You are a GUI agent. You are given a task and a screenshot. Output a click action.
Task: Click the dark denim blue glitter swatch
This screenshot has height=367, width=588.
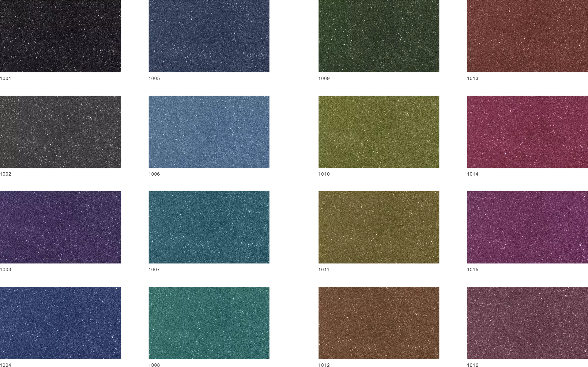click(209, 36)
